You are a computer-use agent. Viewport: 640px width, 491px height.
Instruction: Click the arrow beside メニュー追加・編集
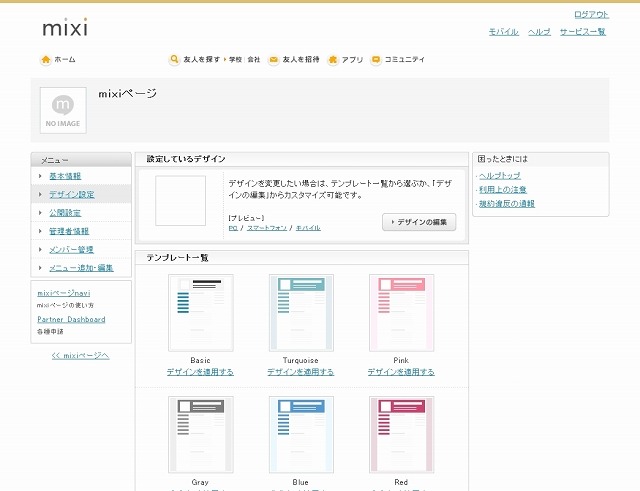click(40, 268)
